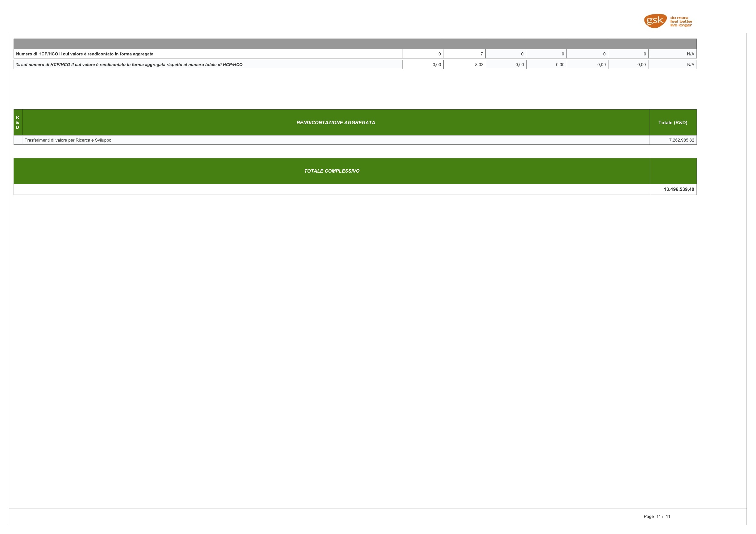Click the Numero di HCP/HCO aggregata row label
756x534 pixels.
click(85, 54)
